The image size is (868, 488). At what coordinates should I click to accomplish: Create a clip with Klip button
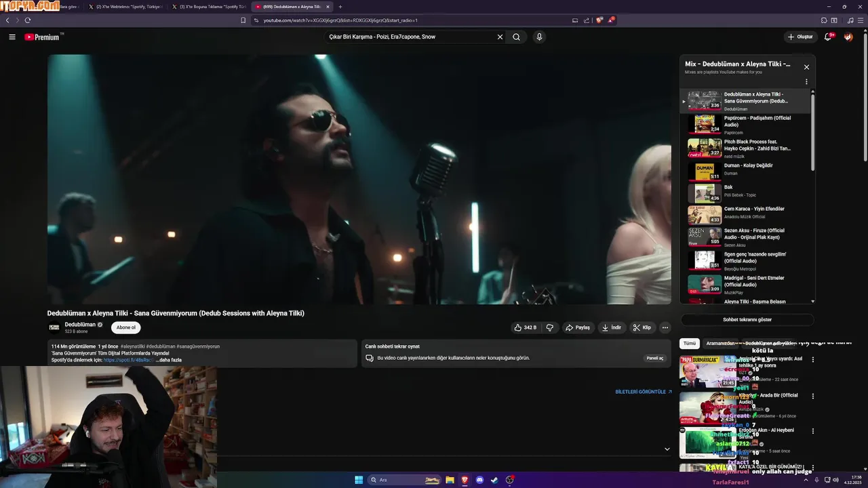(642, 327)
